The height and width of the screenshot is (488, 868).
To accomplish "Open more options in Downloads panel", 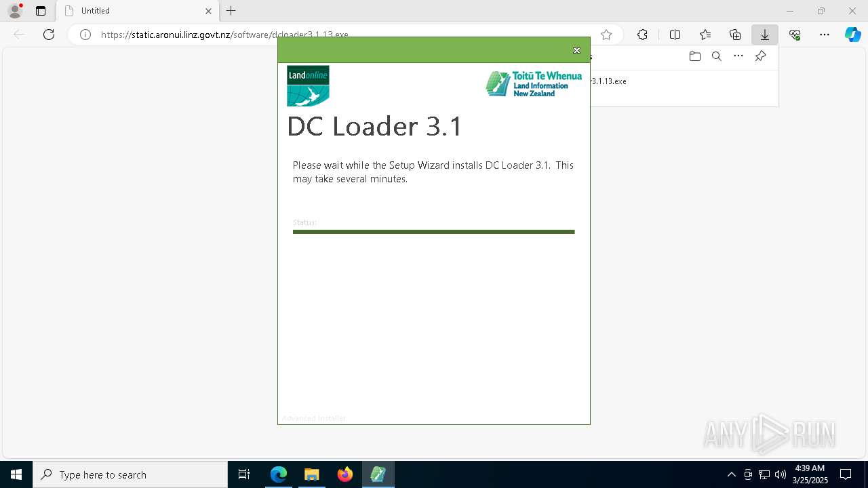I will 738,56.
